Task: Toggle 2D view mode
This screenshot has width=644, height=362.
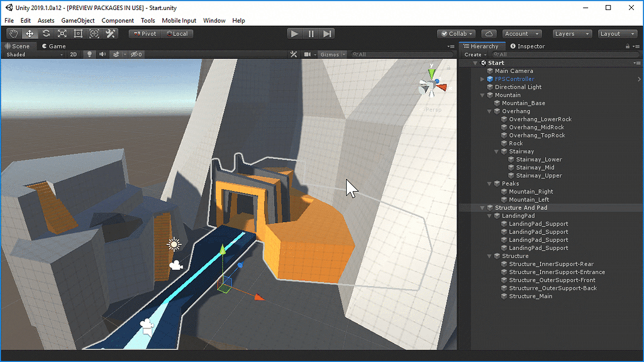Action: click(x=74, y=54)
